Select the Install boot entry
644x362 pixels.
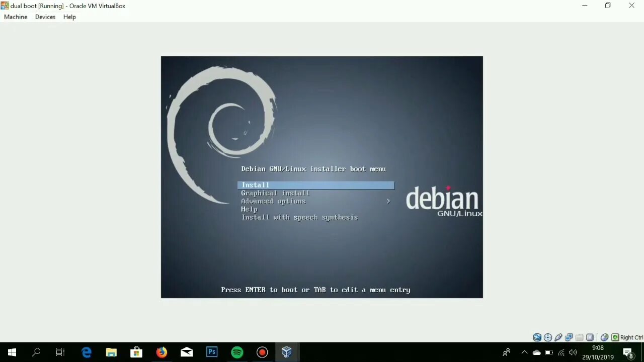(x=316, y=185)
